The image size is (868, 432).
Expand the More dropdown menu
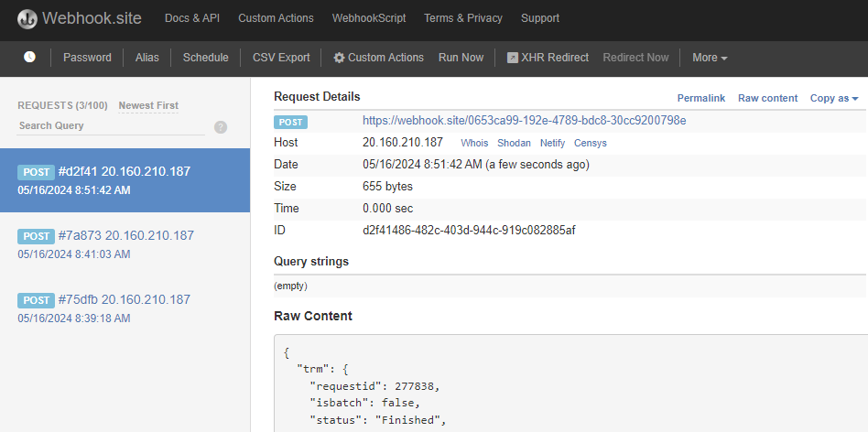pos(710,58)
